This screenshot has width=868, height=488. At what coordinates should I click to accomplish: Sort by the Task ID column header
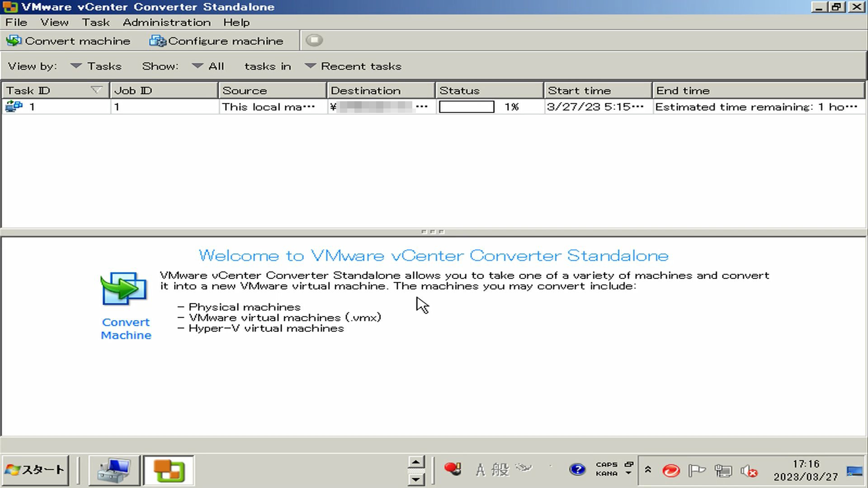[56, 90]
